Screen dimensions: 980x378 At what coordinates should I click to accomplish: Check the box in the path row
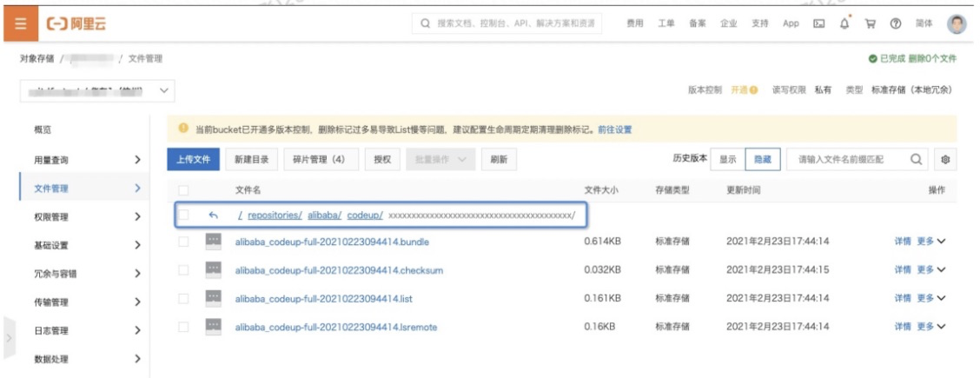click(183, 215)
